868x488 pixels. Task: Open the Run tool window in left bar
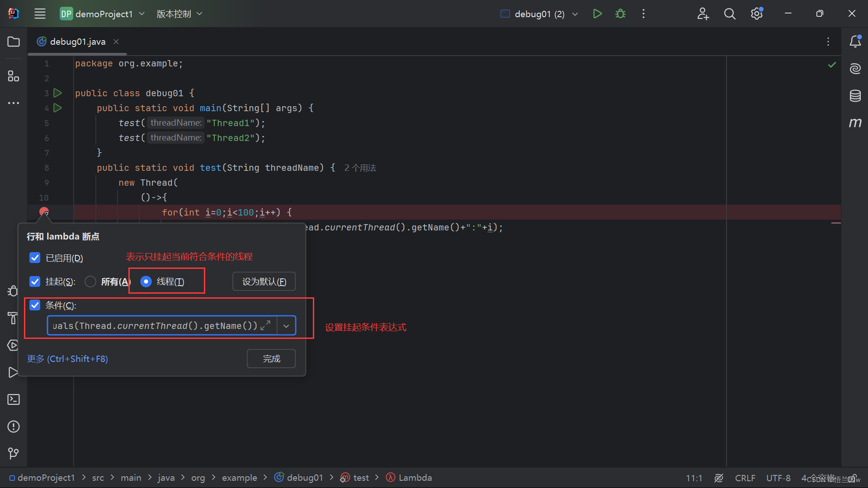pos(14,372)
